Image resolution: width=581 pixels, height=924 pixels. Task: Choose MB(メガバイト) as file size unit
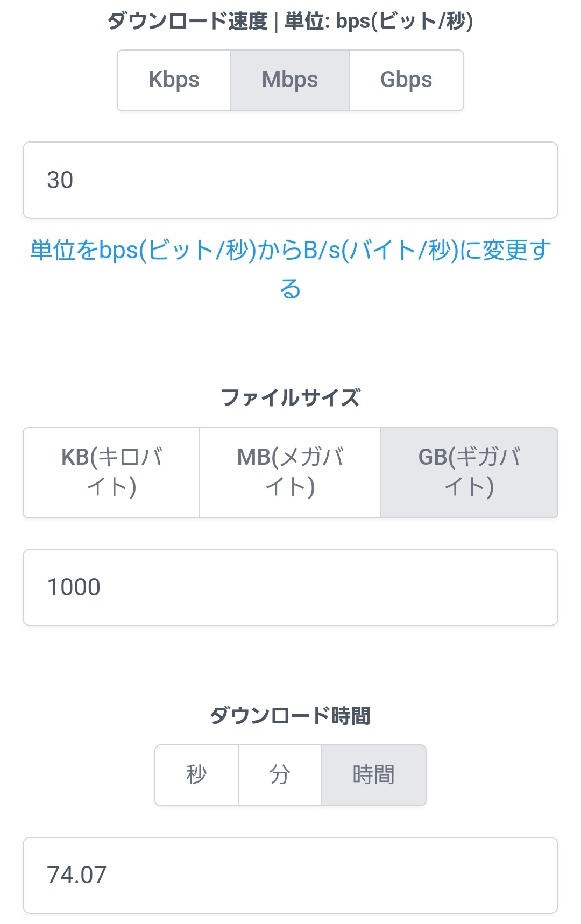290,473
